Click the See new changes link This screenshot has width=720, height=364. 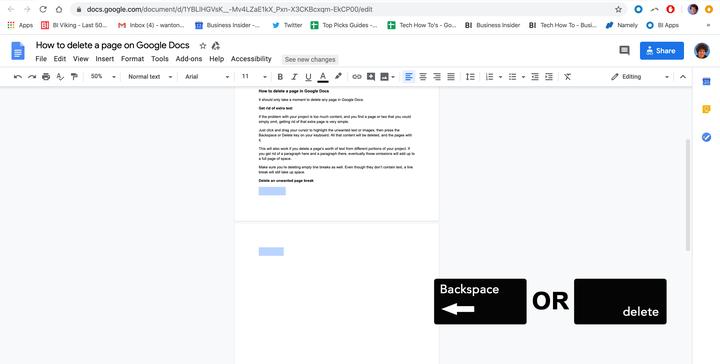[310, 59]
